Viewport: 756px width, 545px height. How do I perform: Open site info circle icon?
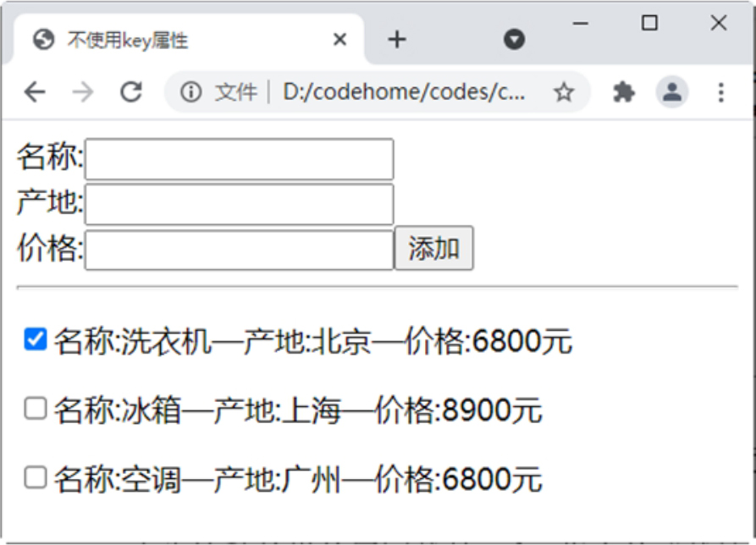(x=191, y=91)
